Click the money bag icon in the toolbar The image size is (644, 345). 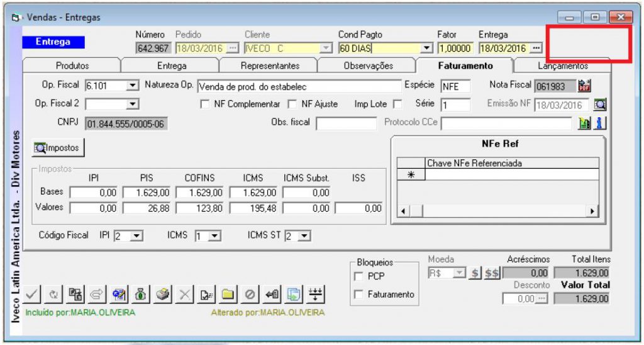coord(141,294)
